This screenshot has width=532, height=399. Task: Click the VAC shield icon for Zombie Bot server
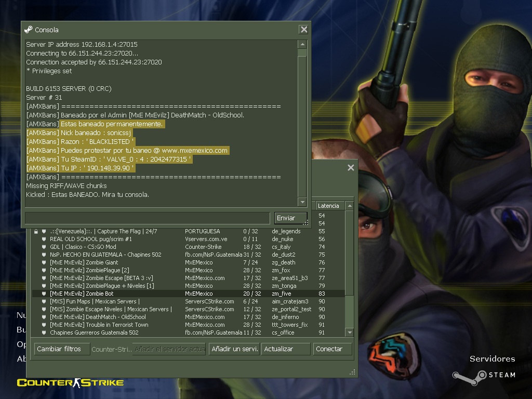click(44, 294)
